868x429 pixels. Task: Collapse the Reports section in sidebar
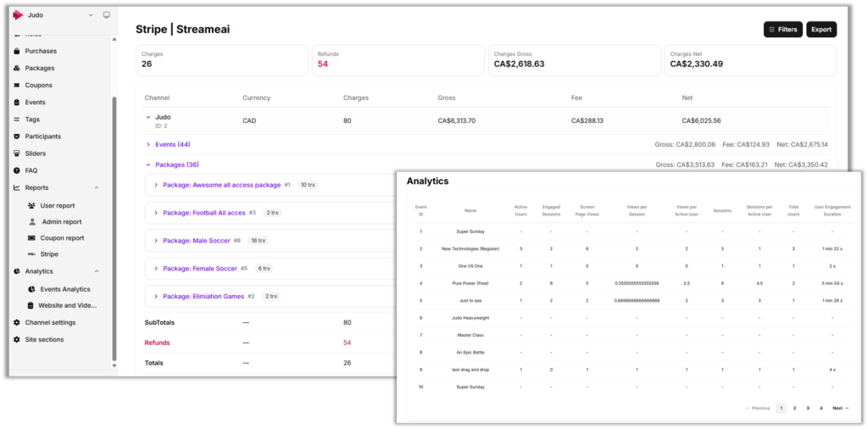(97, 187)
